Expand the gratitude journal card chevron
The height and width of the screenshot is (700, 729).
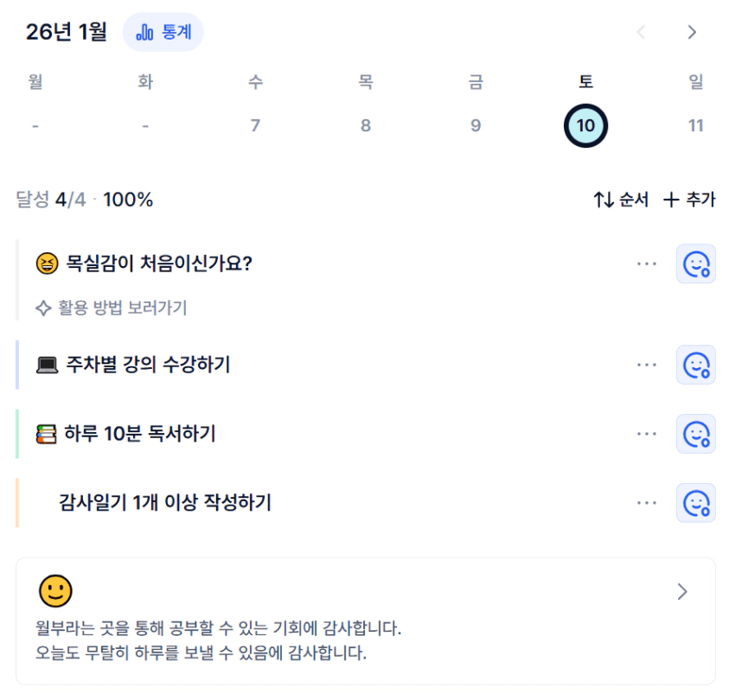pos(682,592)
